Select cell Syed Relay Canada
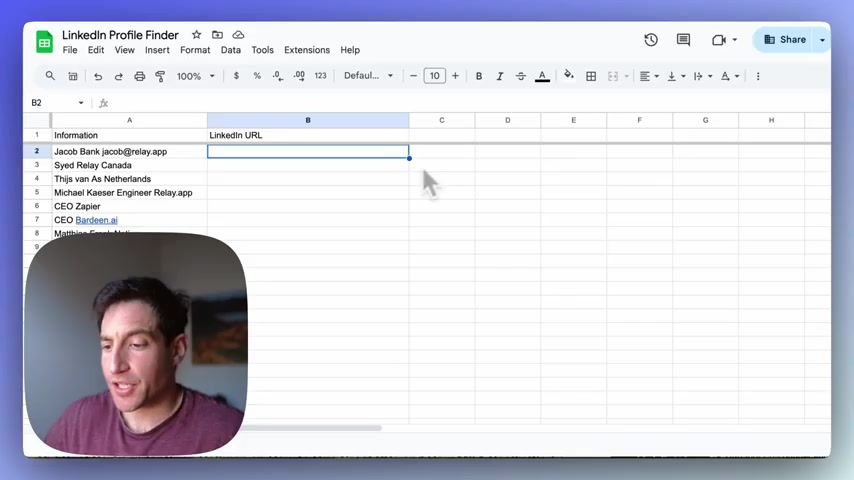This screenshot has height=480, width=854. click(x=129, y=165)
